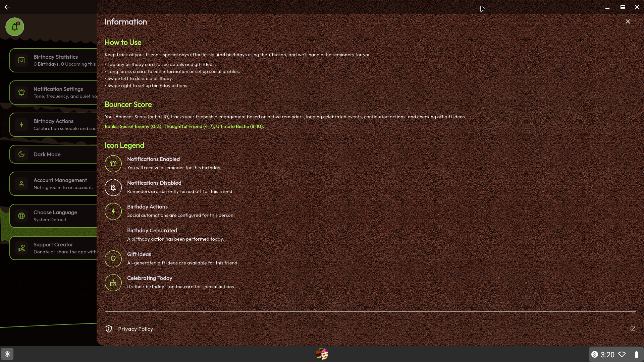Open the system clock status tray

[607, 354]
